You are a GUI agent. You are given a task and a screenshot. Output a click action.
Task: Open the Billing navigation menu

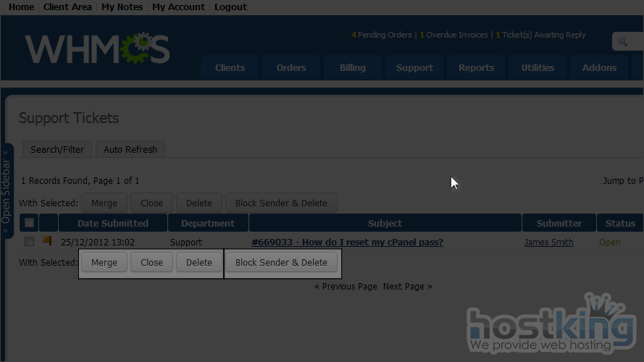(x=353, y=68)
